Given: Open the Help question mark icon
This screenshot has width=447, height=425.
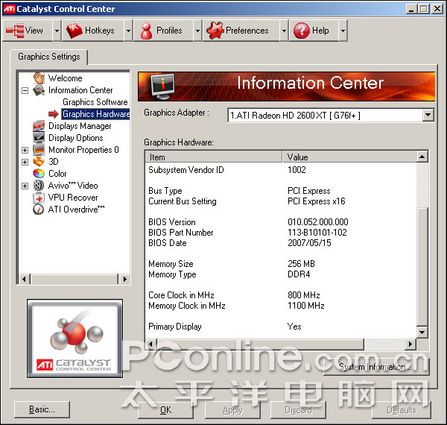Looking at the screenshot, I should click(301, 31).
